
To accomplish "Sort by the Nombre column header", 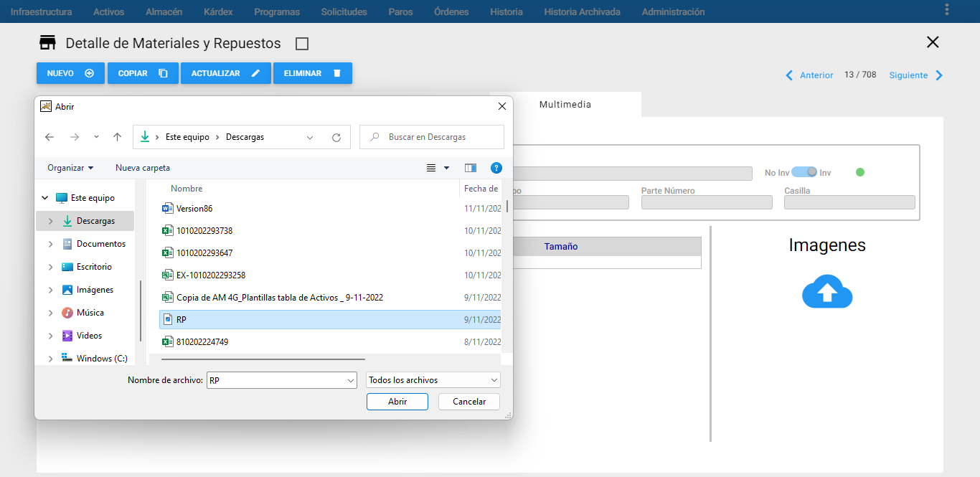I will click(x=187, y=189).
